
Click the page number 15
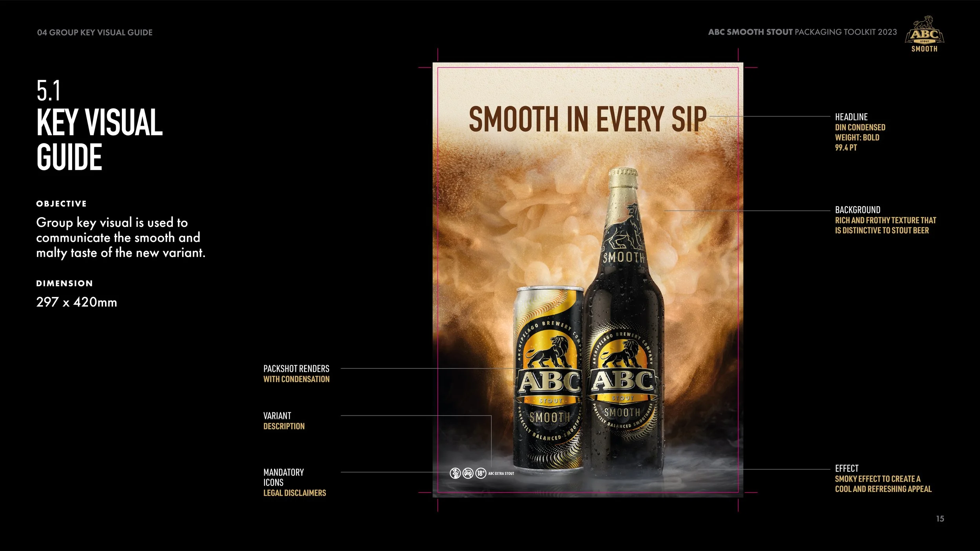[x=940, y=518]
